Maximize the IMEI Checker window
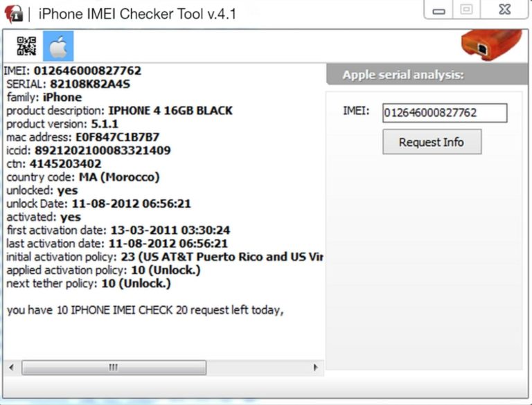The width and height of the screenshot is (532, 405). pyautogui.click(x=466, y=9)
